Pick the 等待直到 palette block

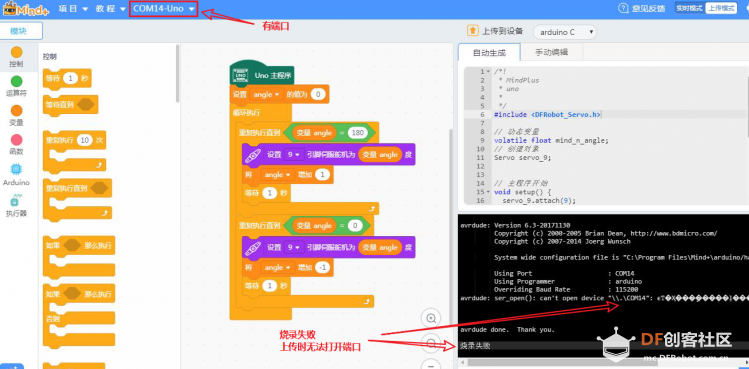click(70, 105)
